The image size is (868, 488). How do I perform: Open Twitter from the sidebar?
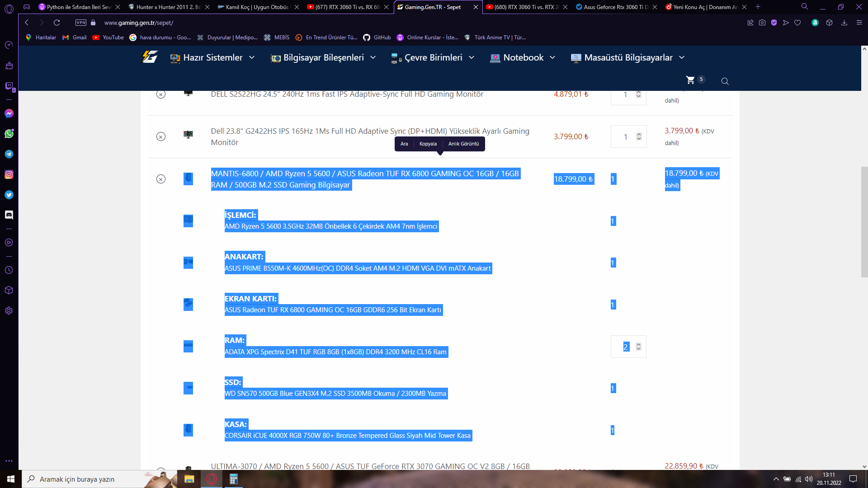(x=9, y=195)
